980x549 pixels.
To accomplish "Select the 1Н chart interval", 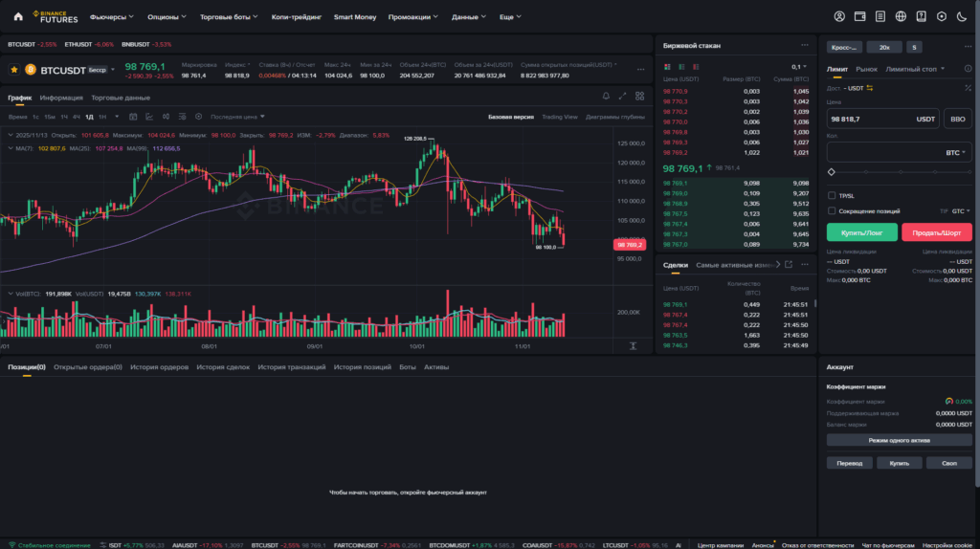I will click(102, 117).
